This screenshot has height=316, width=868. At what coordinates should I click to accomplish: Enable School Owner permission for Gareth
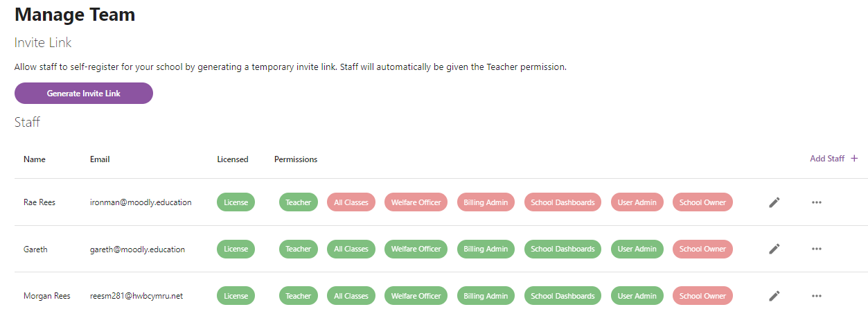pos(702,249)
